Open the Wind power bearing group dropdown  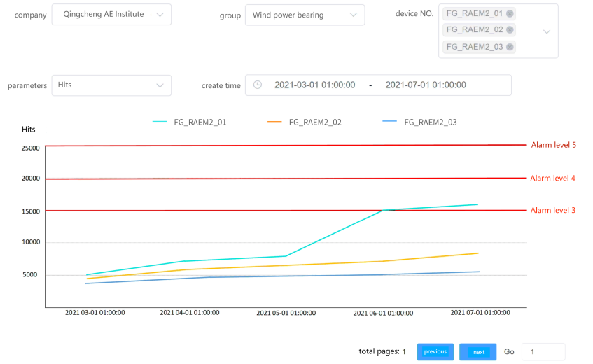click(305, 15)
